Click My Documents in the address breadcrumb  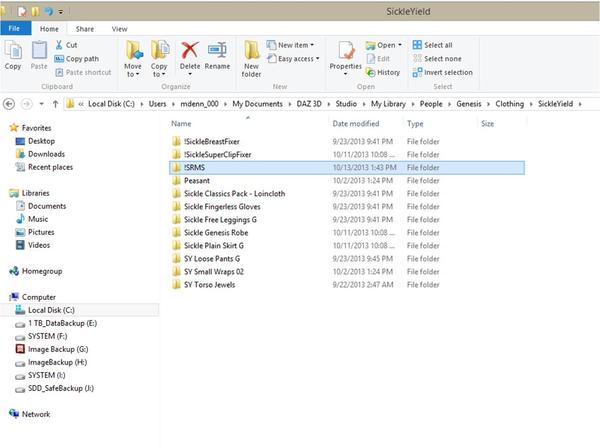[x=258, y=104]
